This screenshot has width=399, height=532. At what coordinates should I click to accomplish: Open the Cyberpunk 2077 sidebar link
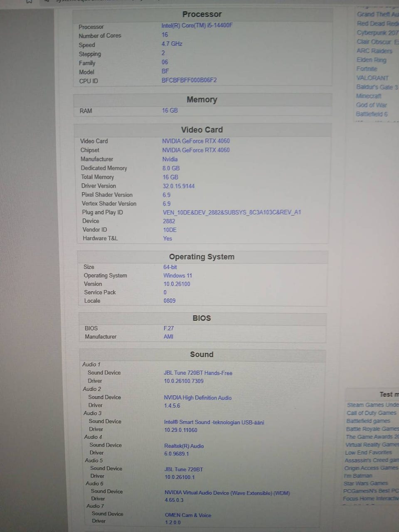377,32
